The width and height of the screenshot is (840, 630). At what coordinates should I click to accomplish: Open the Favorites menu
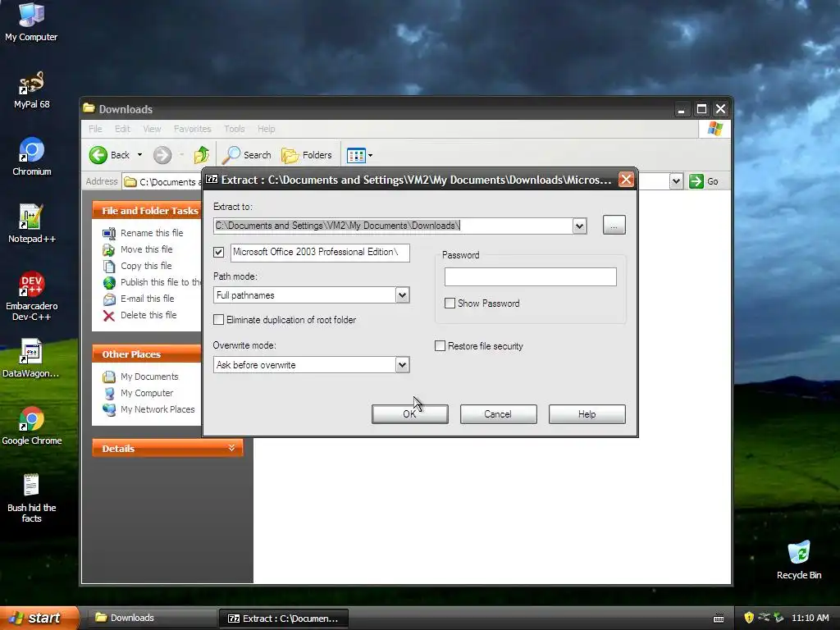[192, 129]
